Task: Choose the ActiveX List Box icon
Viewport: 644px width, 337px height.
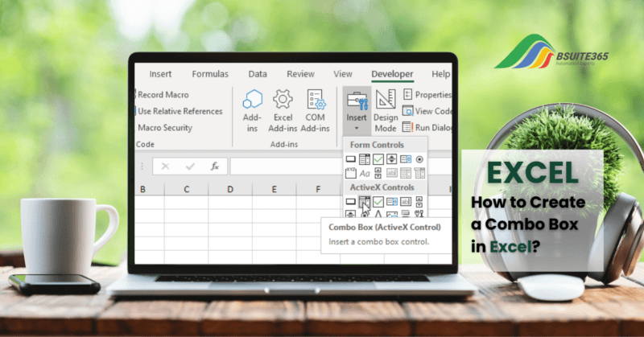Action: click(392, 202)
